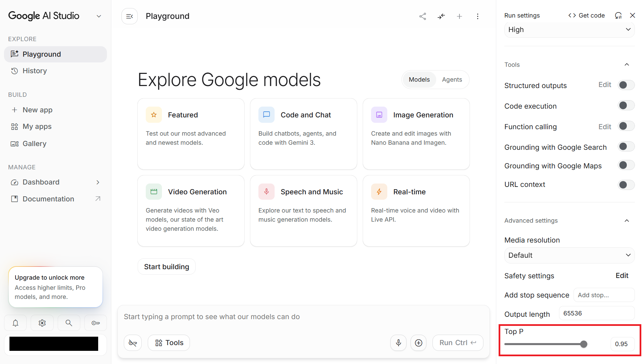Click the Run Ctrl button
Screen dimensions: 643x364
(x=458, y=343)
